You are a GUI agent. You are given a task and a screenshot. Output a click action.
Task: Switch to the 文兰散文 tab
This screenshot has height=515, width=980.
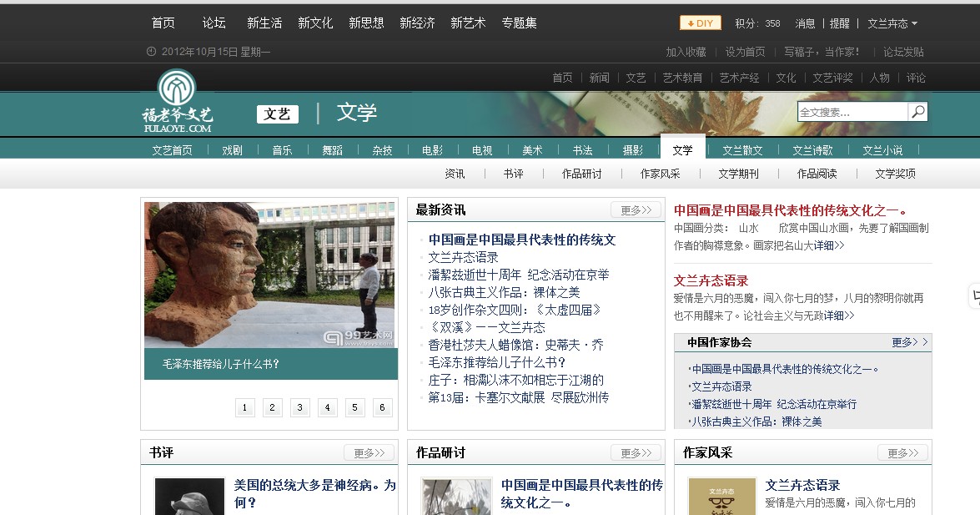click(x=742, y=150)
